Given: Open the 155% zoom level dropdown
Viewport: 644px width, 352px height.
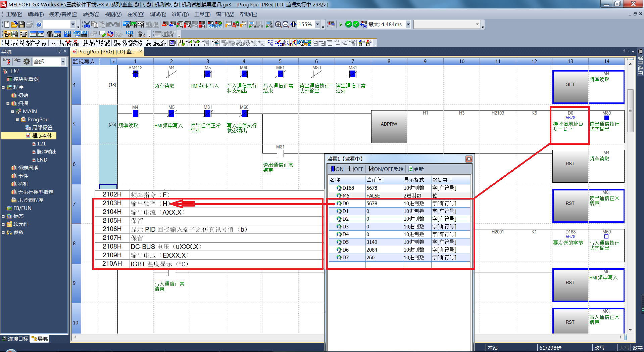Looking at the screenshot, I should coord(317,25).
